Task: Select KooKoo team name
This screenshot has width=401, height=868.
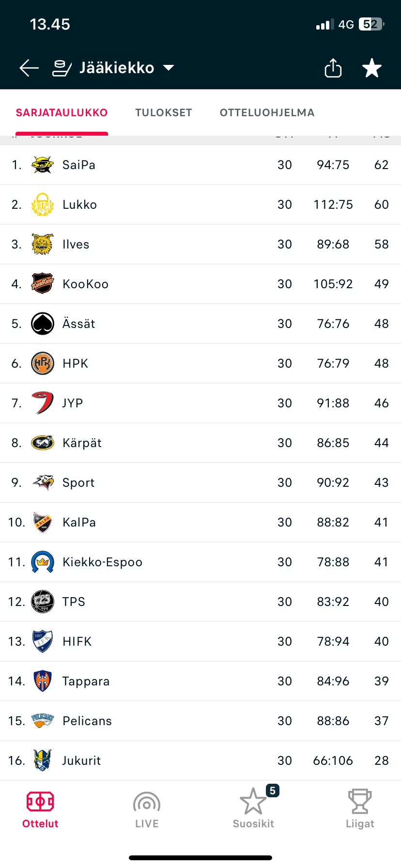Action: 85,284
